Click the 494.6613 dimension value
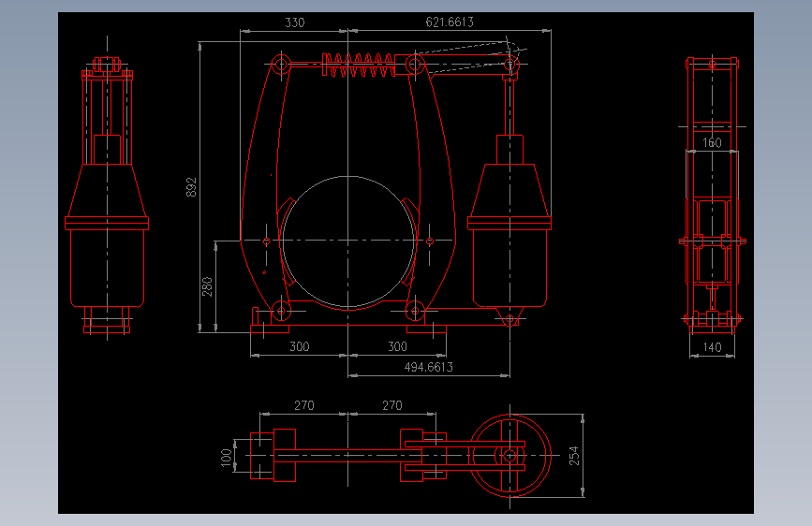Screen dimensions: 812x526 [428, 367]
